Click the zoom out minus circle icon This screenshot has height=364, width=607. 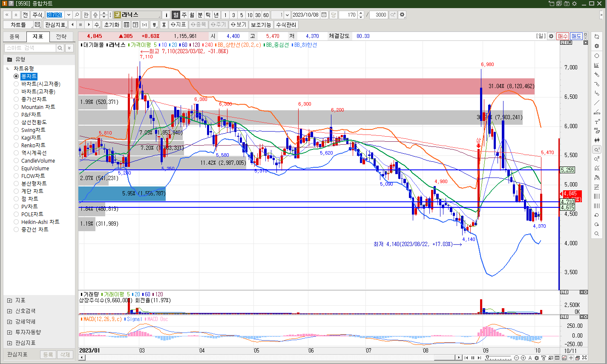[x=516, y=358]
